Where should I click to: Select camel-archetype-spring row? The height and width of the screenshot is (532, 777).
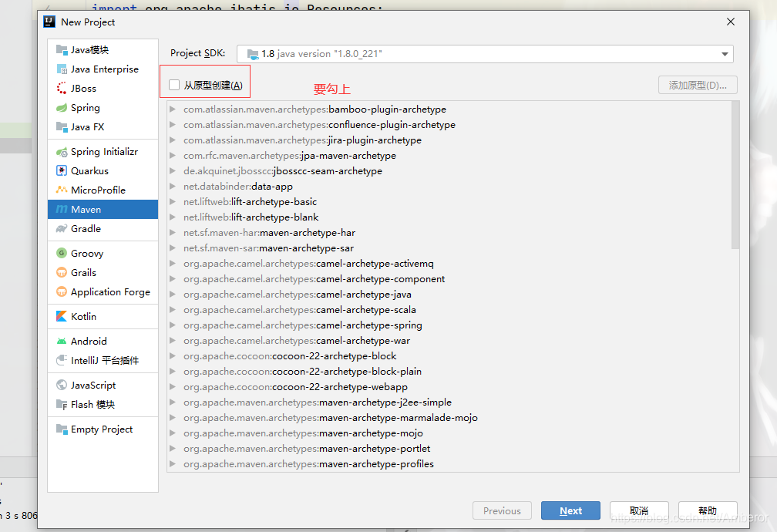tap(449, 325)
